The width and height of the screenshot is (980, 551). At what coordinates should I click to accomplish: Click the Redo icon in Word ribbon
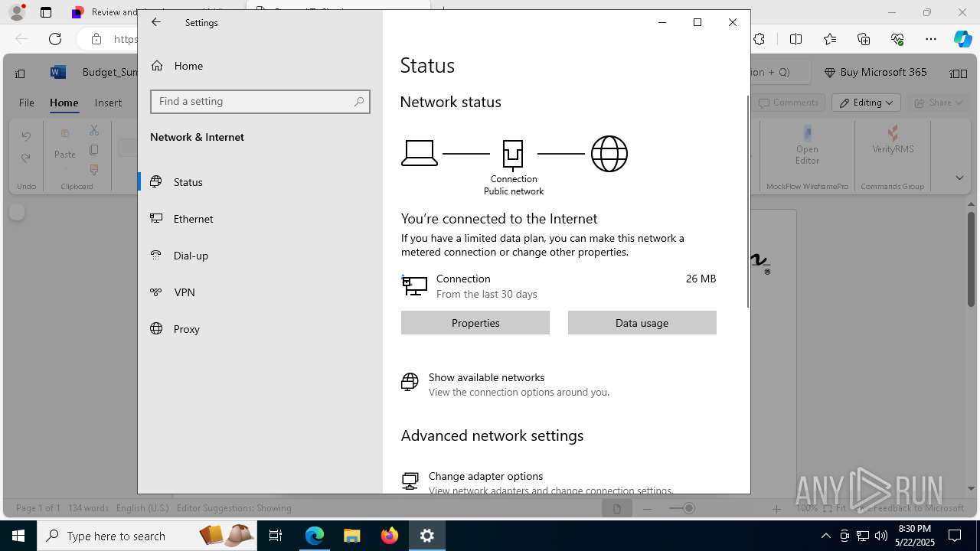pyautogui.click(x=26, y=158)
